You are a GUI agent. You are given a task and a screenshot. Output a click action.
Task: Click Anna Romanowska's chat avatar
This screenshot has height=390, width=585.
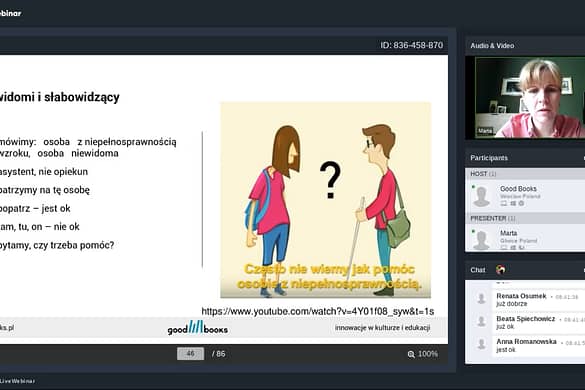(x=481, y=344)
